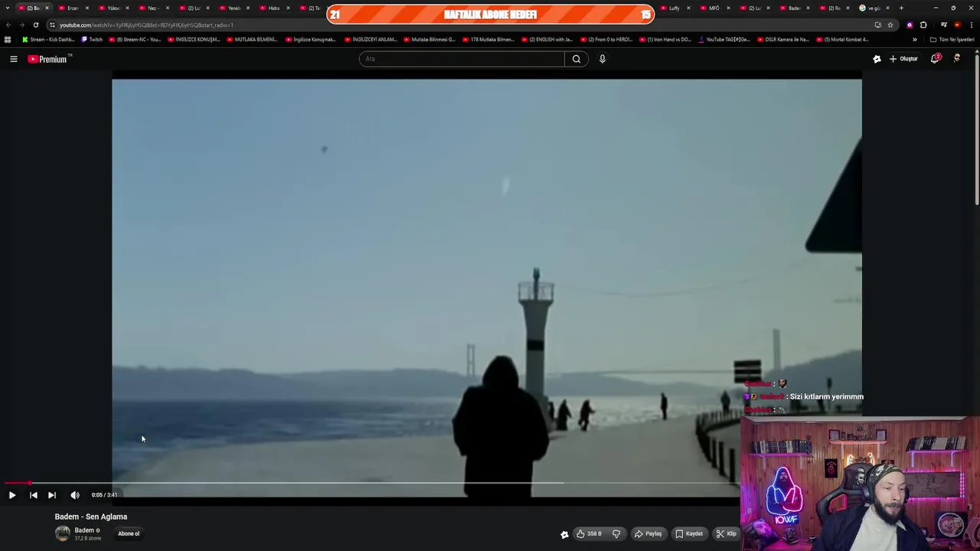Click sparkle icon beside Oluştur
The height and width of the screenshot is (551, 980).
(x=877, y=59)
